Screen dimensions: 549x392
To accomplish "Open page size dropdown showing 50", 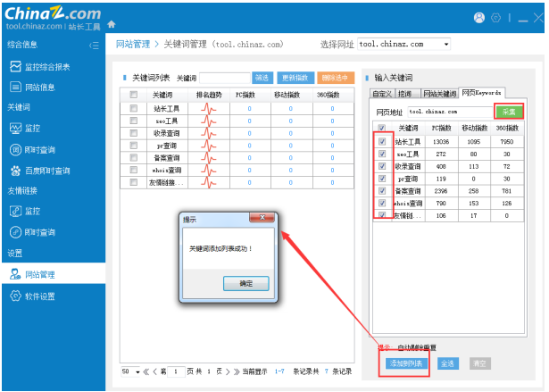I will coord(130,371).
